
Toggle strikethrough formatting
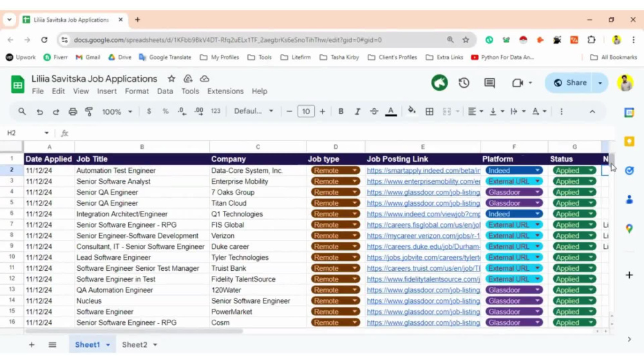click(374, 112)
